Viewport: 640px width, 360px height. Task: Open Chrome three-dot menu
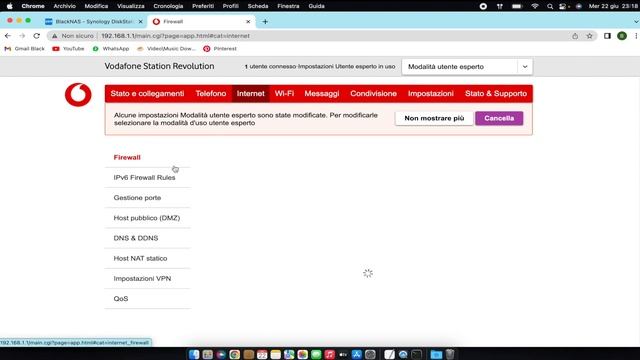(636, 36)
